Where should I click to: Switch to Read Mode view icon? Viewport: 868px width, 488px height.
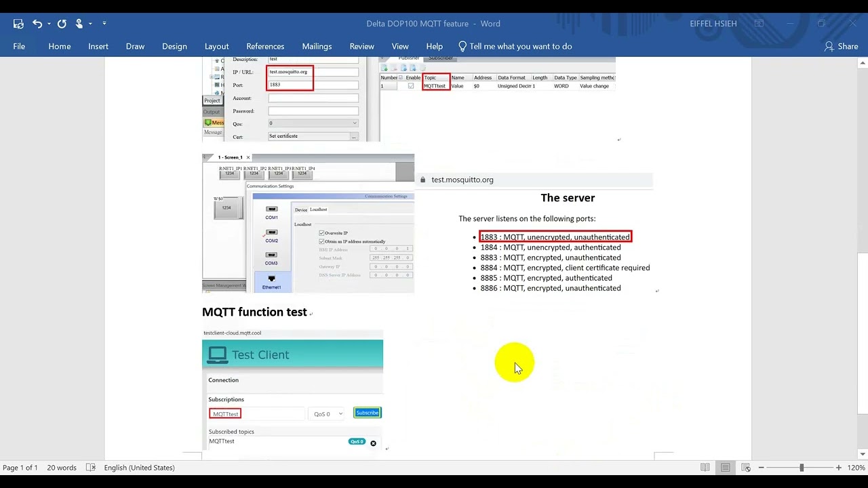pos(705,468)
